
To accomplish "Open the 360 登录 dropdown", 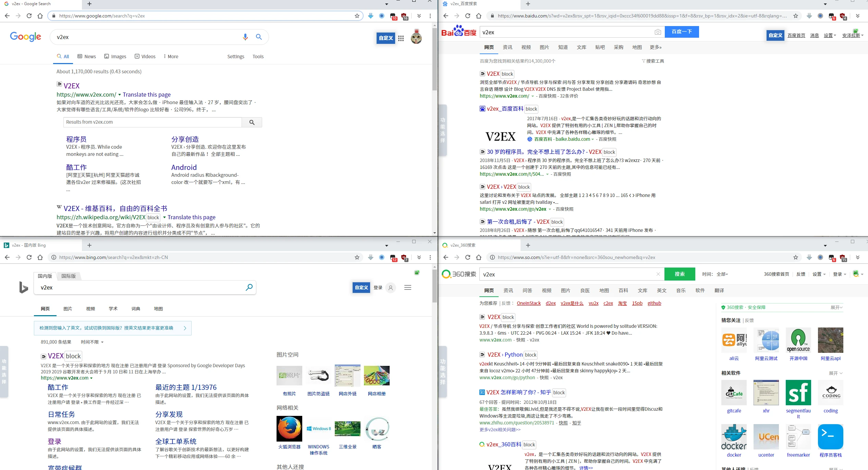I will pos(840,274).
